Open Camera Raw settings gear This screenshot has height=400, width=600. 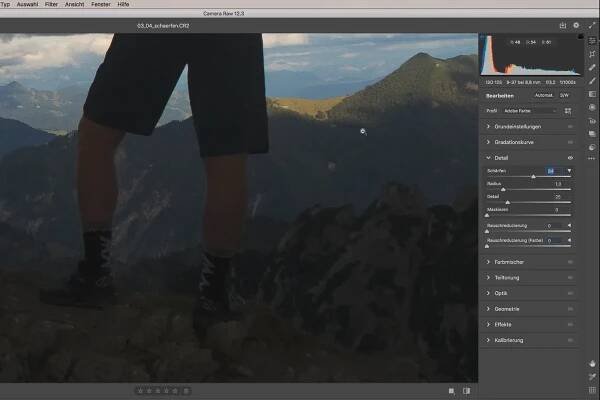pyautogui.click(x=577, y=25)
